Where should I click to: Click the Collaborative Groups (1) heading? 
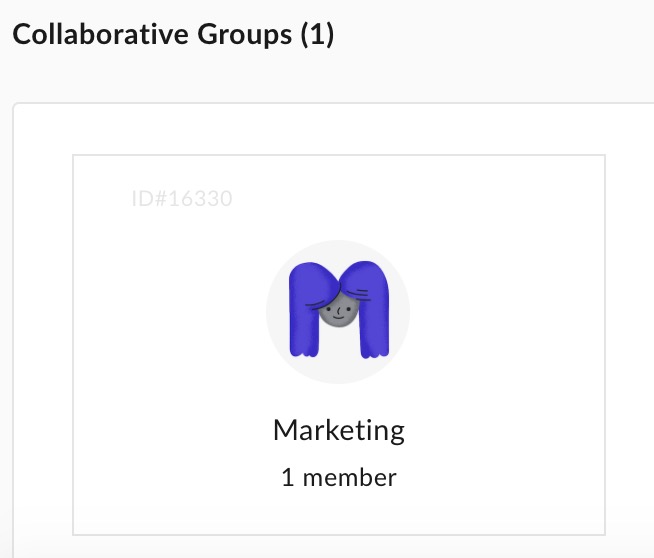(x=174, y=34)
